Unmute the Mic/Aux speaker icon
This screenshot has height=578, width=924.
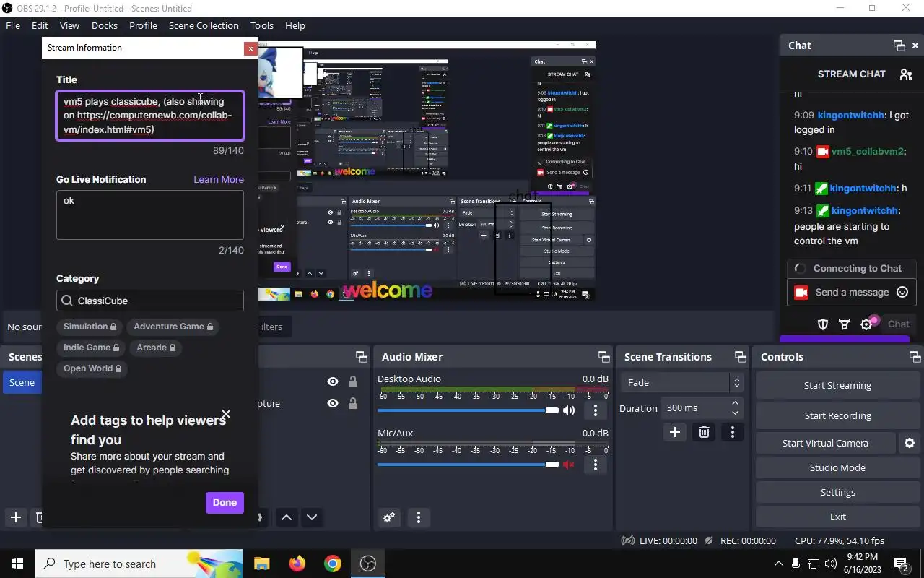(569, 465)
